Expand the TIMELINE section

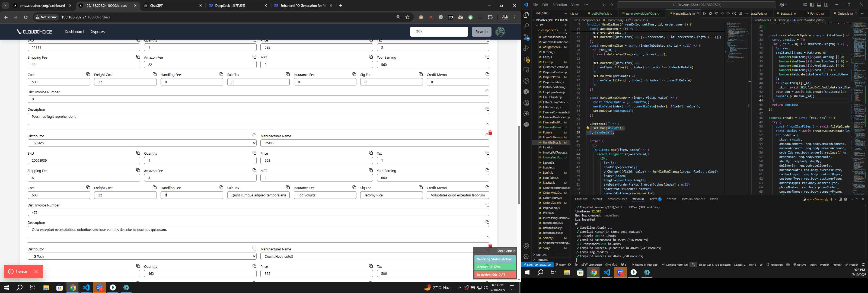coord(541,260)
